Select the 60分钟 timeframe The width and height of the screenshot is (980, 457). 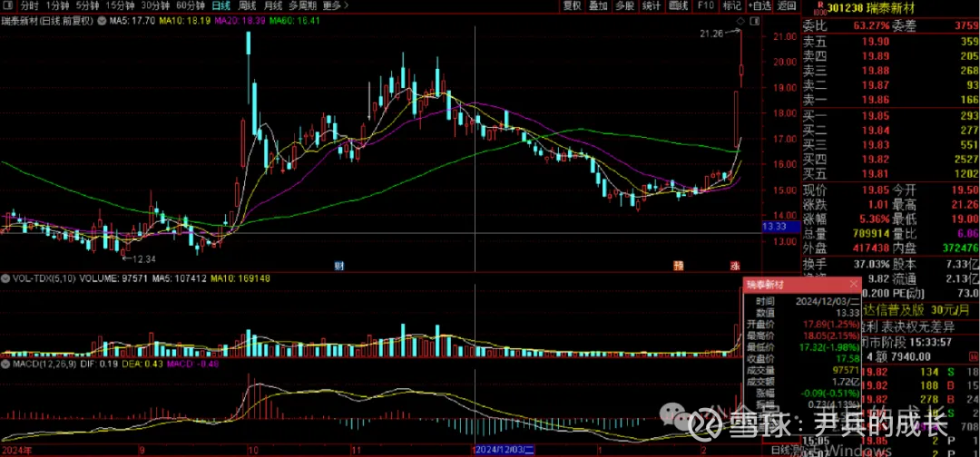(x=189, y=5)
